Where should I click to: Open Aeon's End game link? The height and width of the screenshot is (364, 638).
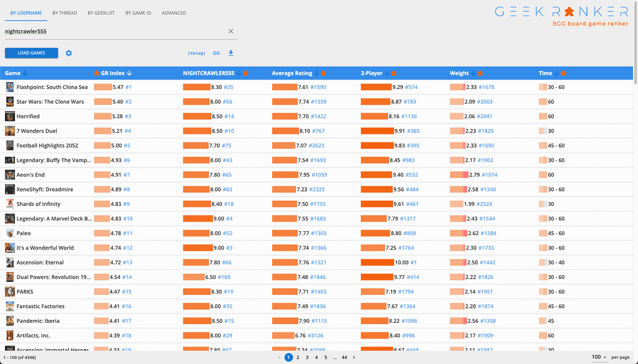(31, 175)
